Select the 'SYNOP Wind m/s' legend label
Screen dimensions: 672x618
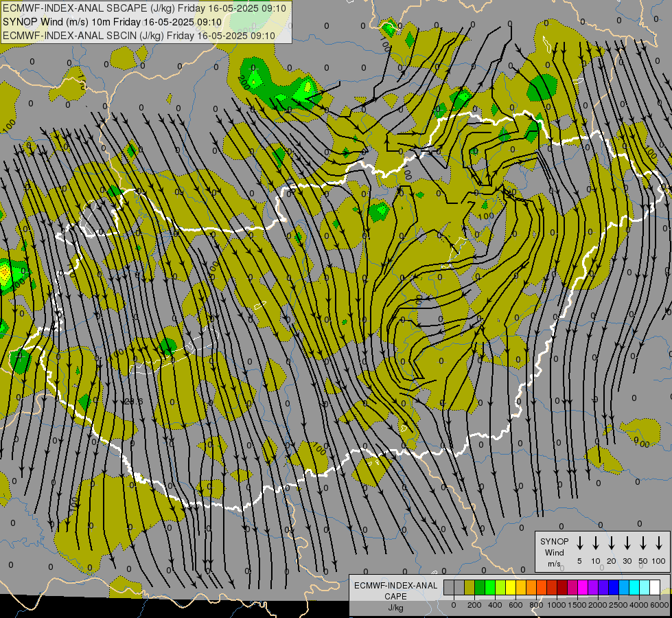pyautogui.click(x=554, y=553)
